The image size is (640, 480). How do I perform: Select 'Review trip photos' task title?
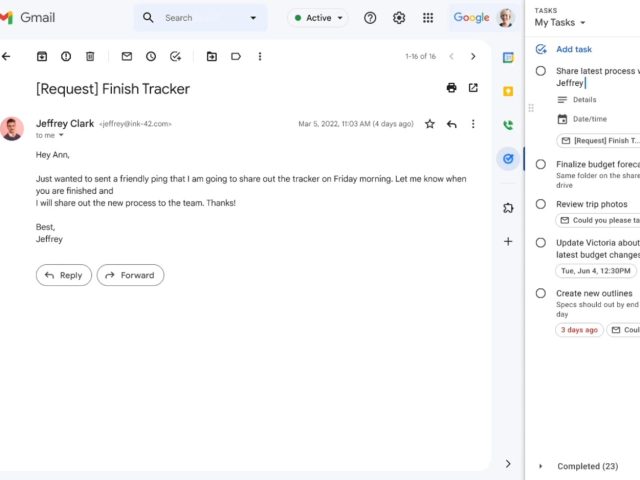coord(592,204)
